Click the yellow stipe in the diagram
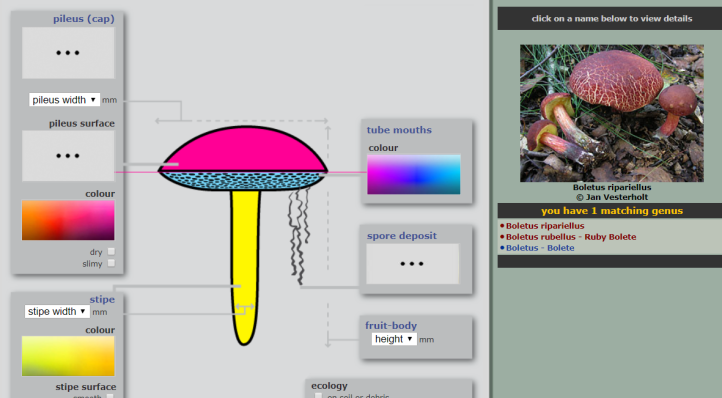The height and width of the screenshot is (398, 722). 245,267
